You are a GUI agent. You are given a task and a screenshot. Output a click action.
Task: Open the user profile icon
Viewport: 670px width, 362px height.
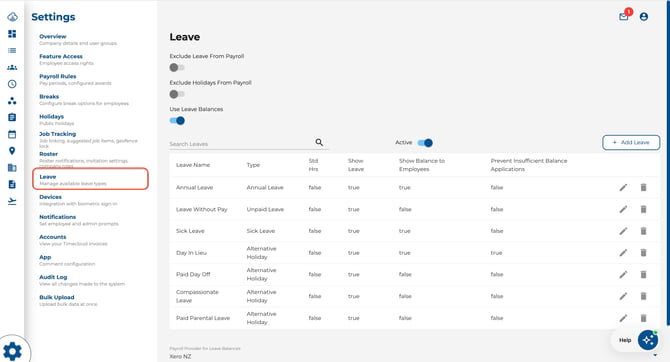644,17
